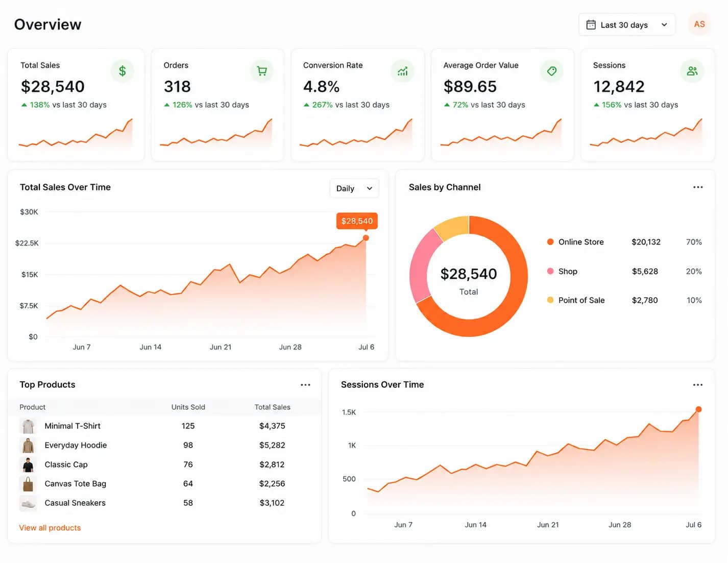Select the Classic Cap product name

[x=66, y=464]
